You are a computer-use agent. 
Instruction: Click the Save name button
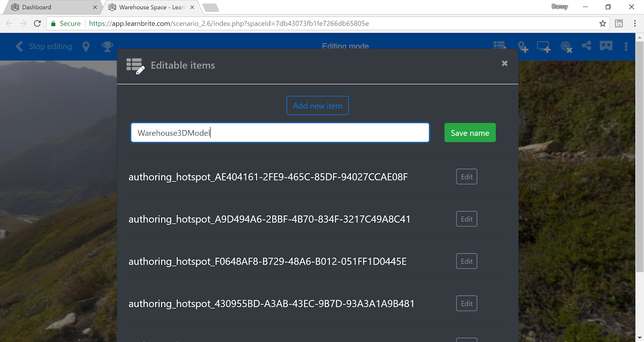(470, 133)
